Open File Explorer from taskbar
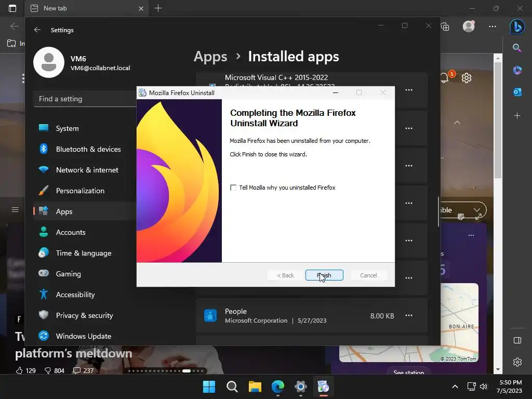Screen dimensions: 532x399 click(x=255, y=387)
